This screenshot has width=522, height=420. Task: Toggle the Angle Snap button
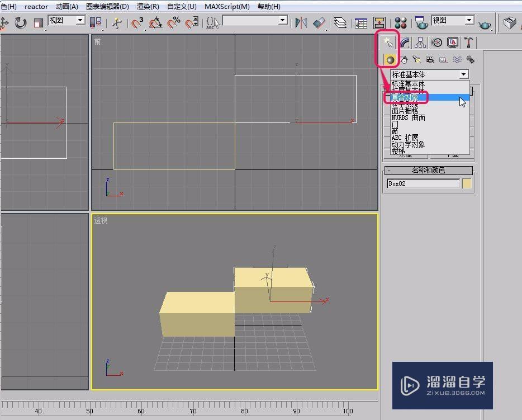pyautogui.click(x=155, y=23)
